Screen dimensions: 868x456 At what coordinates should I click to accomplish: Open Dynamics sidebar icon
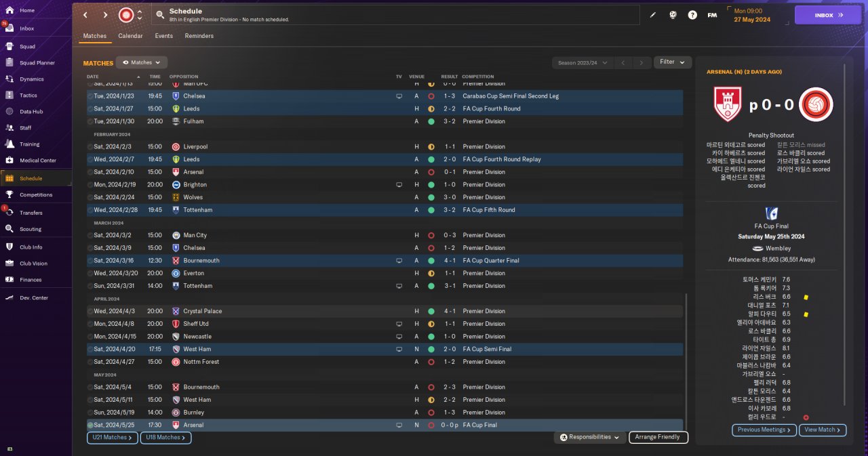tap(9, 79)
